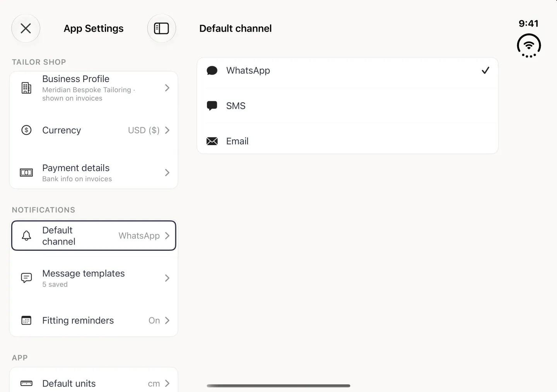Screen dimensions: 557x392
Task: Open Payment details via its chevron
Action: tap(167, 173)
